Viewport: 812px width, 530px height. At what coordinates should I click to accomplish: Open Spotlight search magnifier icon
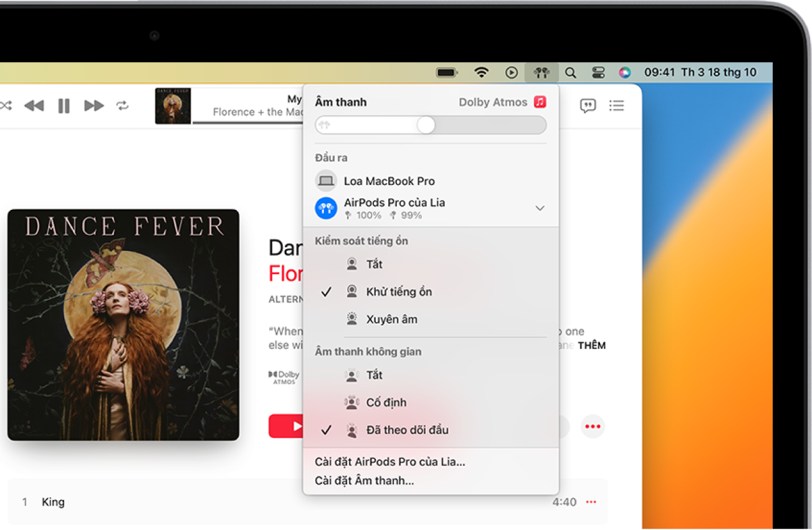(570, 73)
